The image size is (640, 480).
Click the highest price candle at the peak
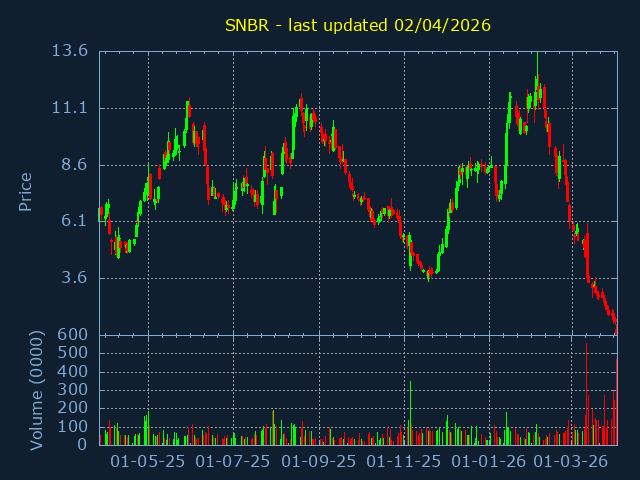pos(537,80)
